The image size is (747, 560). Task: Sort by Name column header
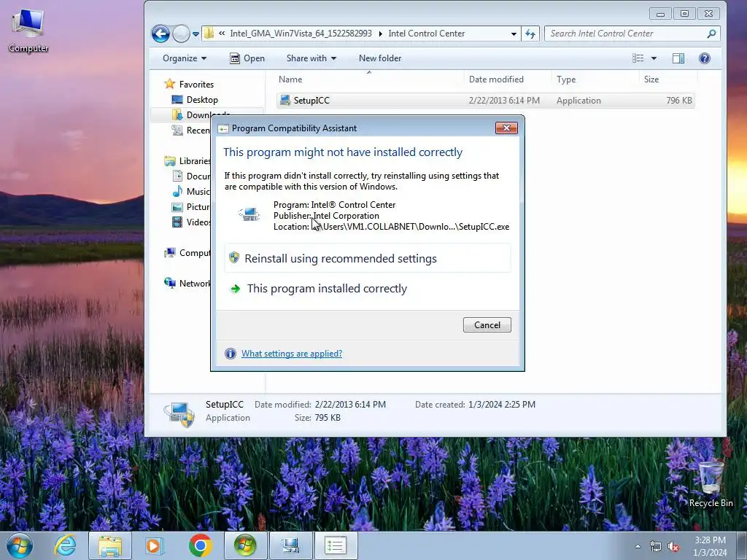[x=368, y=79]
